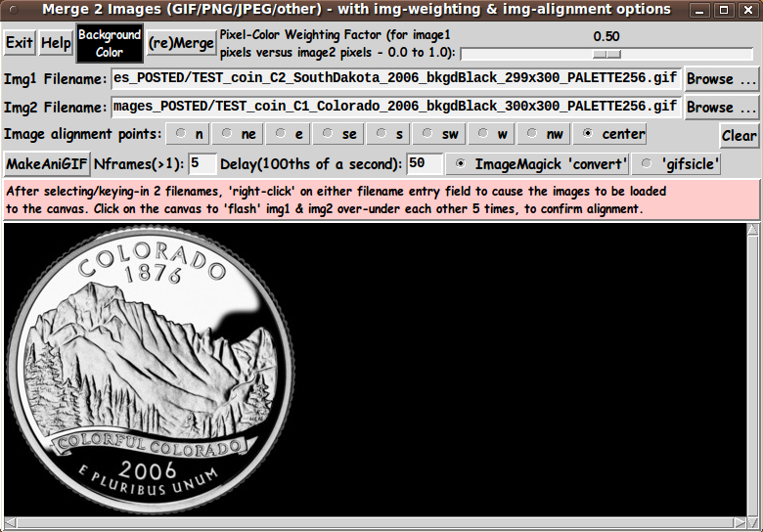Screen dimensions: 763x532
Task: Click the Clear button
Action: (x=739, y=136)
